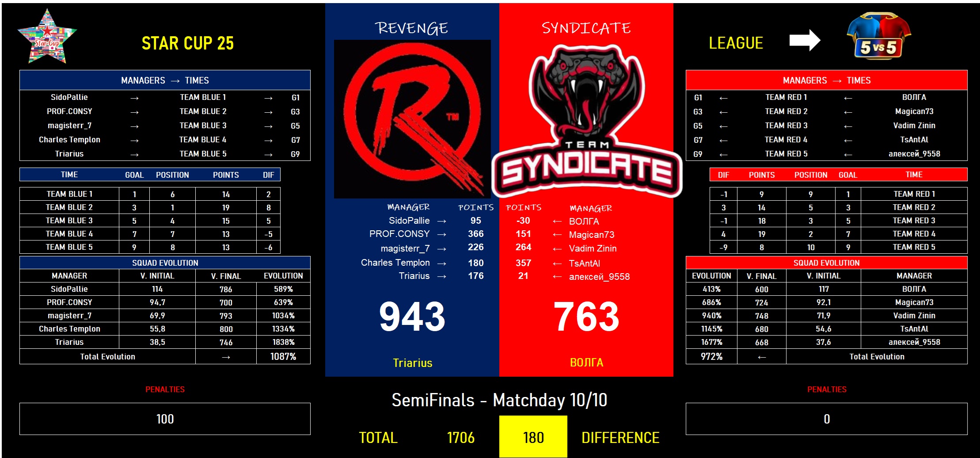Click the Revenge red R logo
Viewport: 980px width, 458px height.
click(412, 118)
